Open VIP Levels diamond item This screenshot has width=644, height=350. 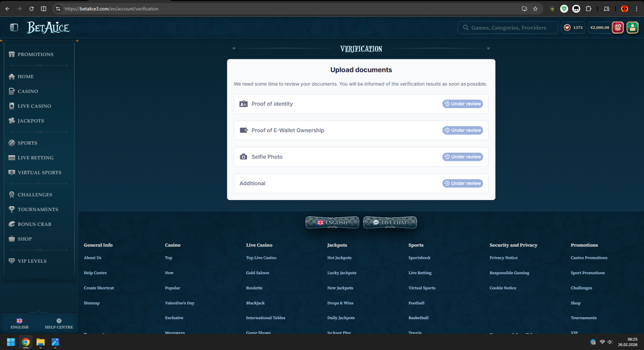pos(32,261)
